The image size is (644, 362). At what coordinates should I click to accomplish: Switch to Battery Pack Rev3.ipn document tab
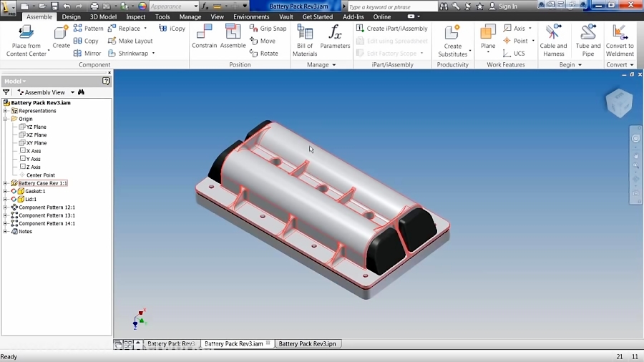point(306,344)
